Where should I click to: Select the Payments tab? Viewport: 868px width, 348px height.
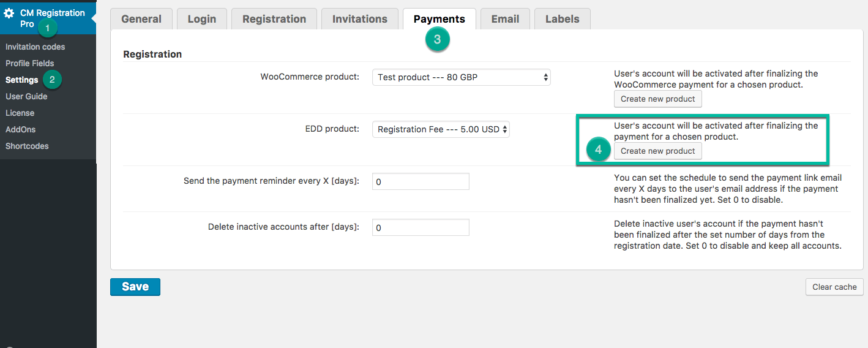[x=439, y=19]
